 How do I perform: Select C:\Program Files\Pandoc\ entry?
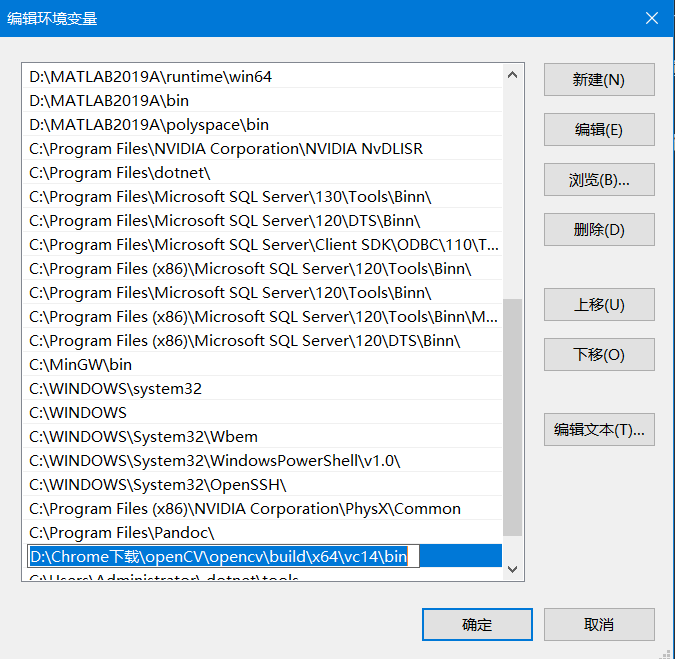click(262, 533)
